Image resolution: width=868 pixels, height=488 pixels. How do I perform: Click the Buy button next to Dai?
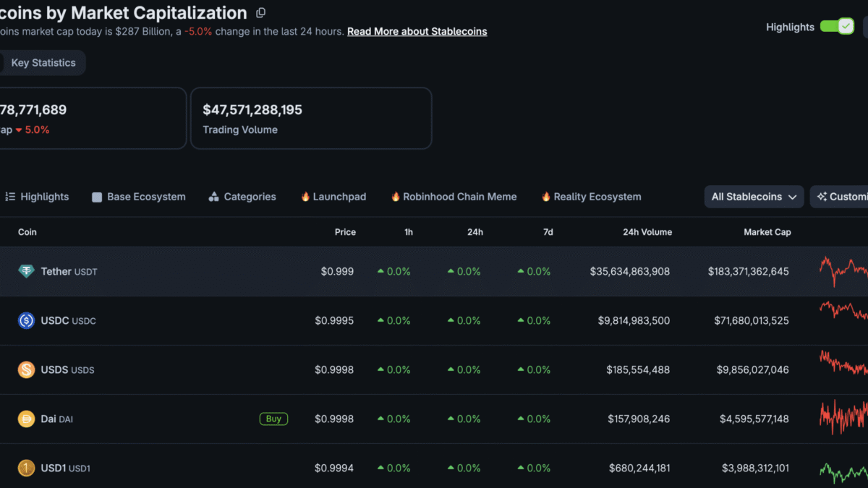pyautogui.click(x=274, y=419)
